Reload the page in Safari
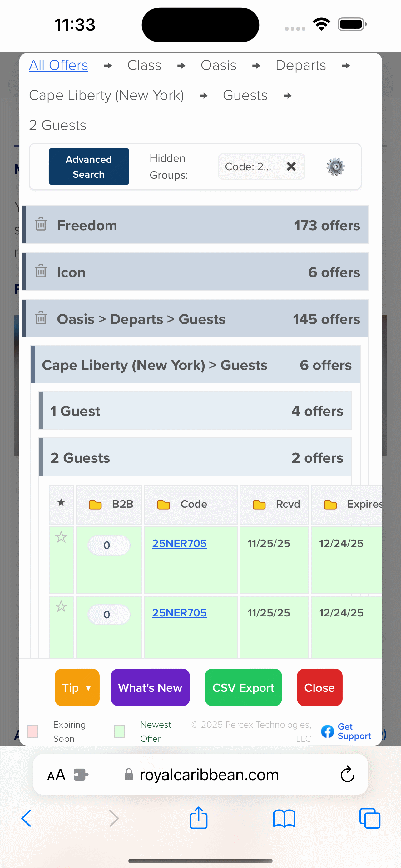The image size is (401, 868). (x=347, y=774)
